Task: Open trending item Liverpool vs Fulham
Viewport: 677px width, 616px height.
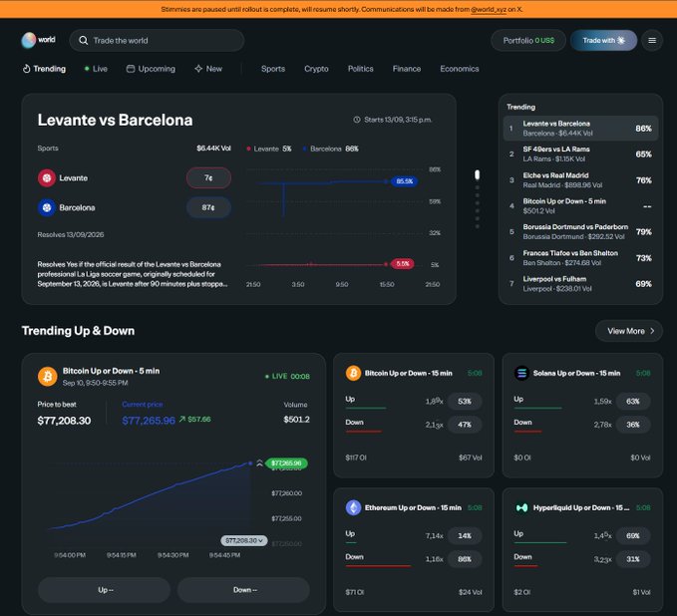Action: (580, 284)
